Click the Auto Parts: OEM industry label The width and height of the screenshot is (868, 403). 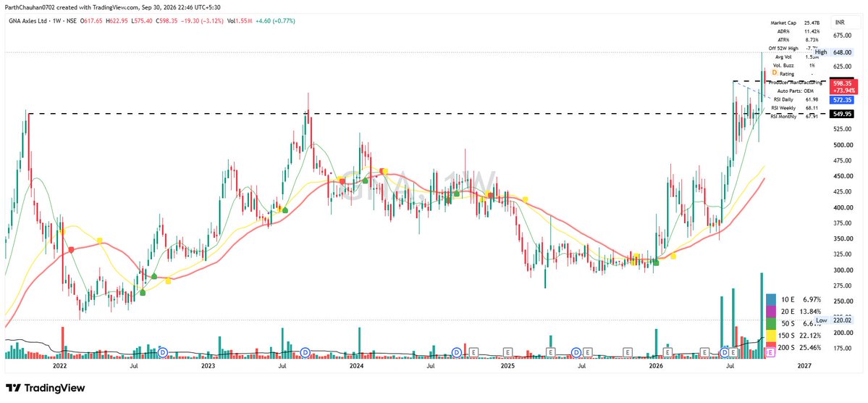coord(795,91)
